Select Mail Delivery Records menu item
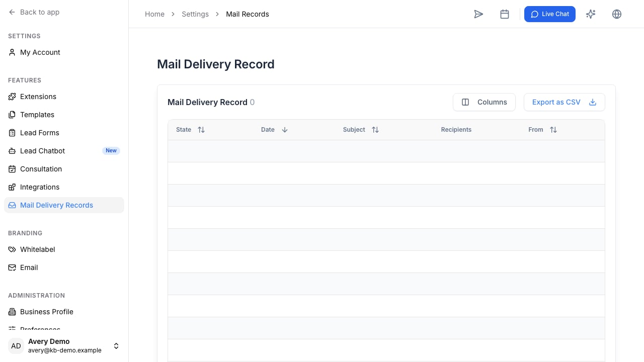Image resolution: width=644 pixels, height=362 pixels. point(64,205)
